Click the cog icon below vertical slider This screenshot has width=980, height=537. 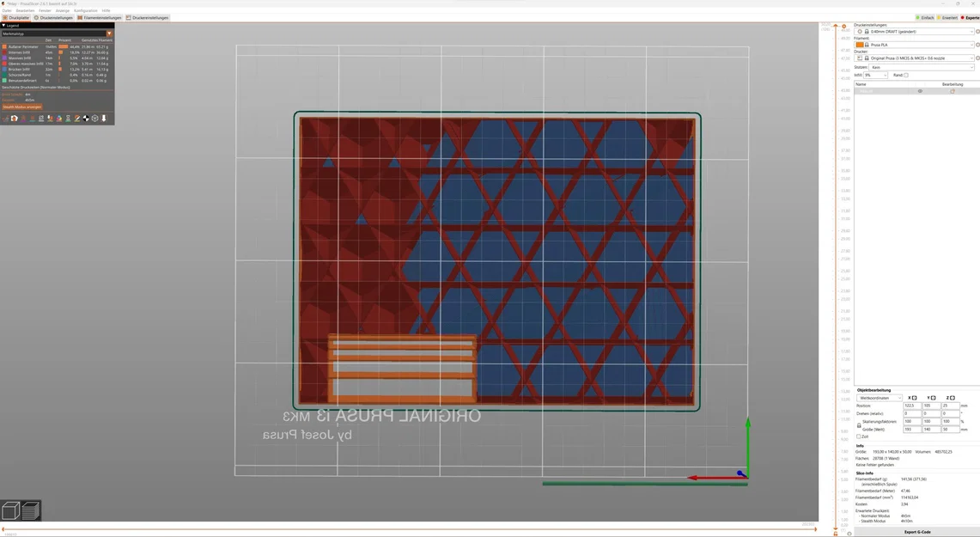click(x=849, y=534)
